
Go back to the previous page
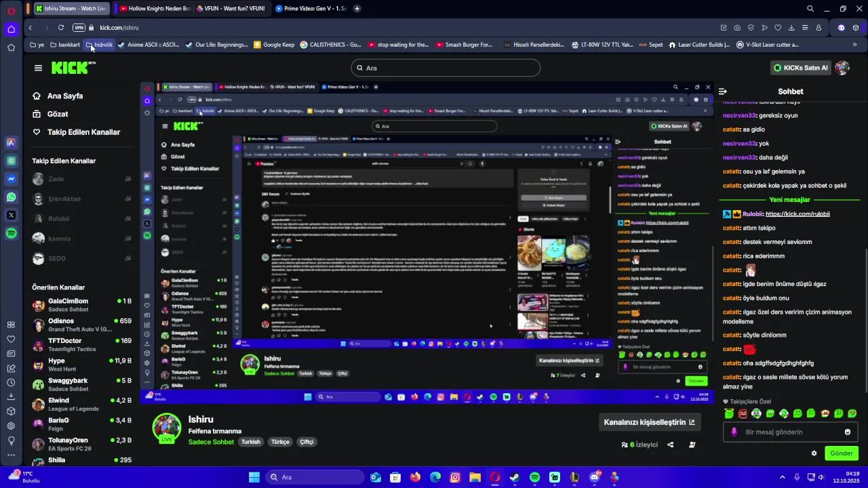tap(31, 28)
